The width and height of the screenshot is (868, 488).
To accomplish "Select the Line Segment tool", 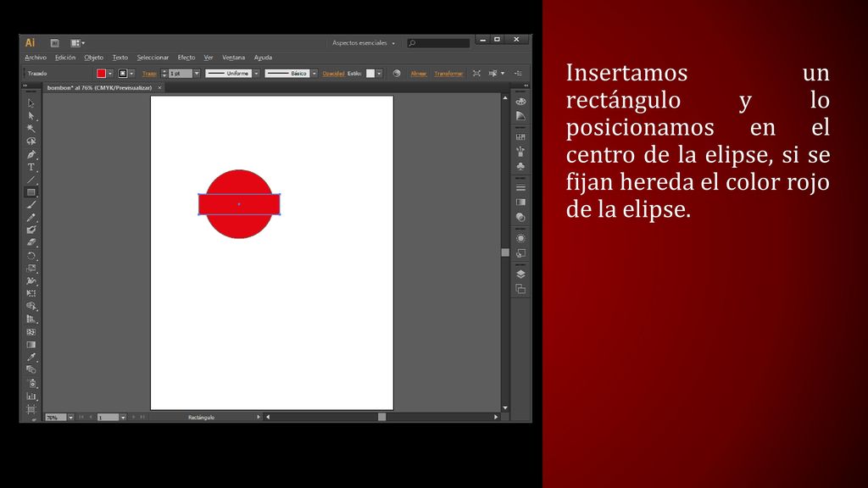I will [x=31, y=180].
